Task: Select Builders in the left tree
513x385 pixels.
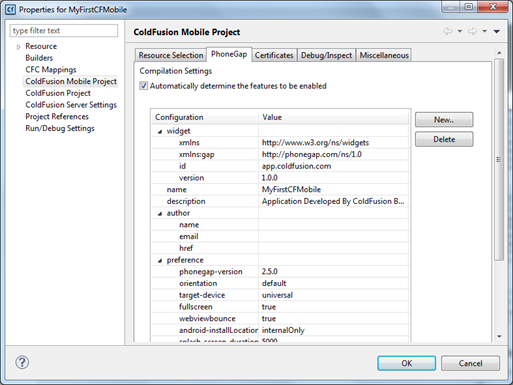Action: 39,58
